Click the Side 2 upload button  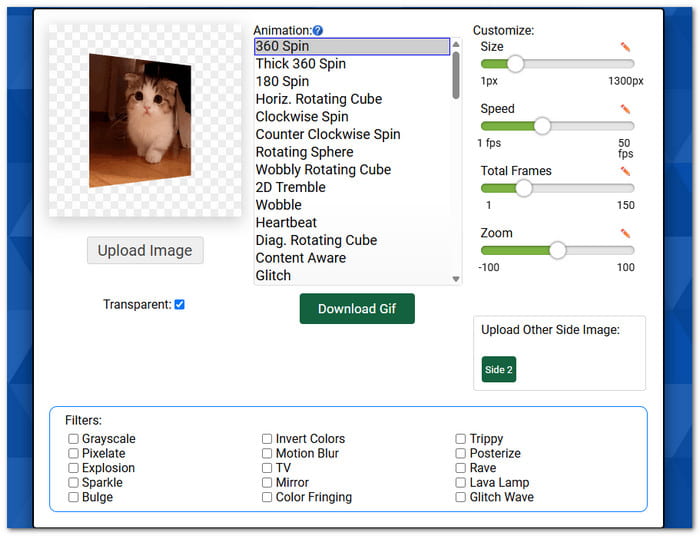(499, 370)
